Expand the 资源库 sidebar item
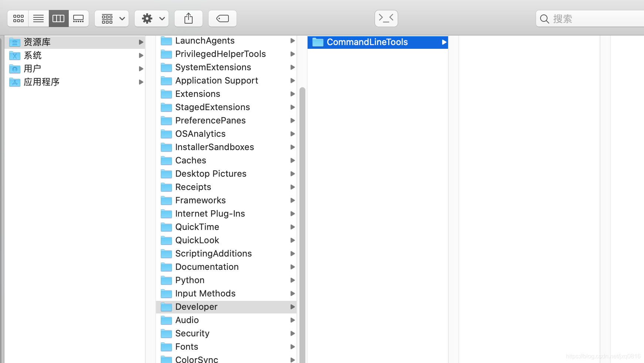Image resolution: width=644 pixels, height=363 pixels. pos(141,42)
